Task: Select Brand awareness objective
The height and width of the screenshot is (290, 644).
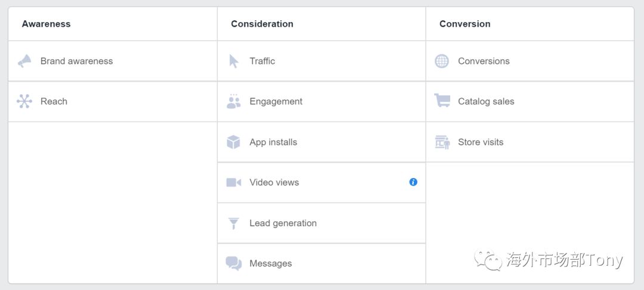Action: point(76,61)
